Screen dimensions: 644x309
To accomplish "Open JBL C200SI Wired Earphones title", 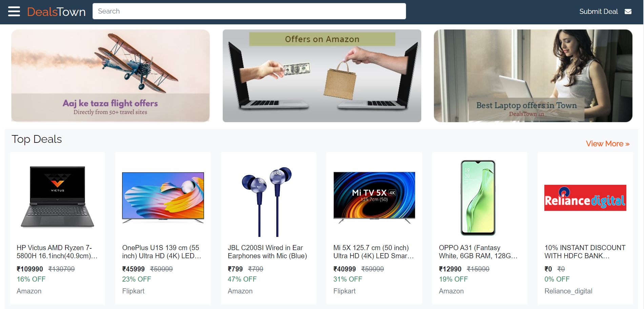I will click(267, 252).
